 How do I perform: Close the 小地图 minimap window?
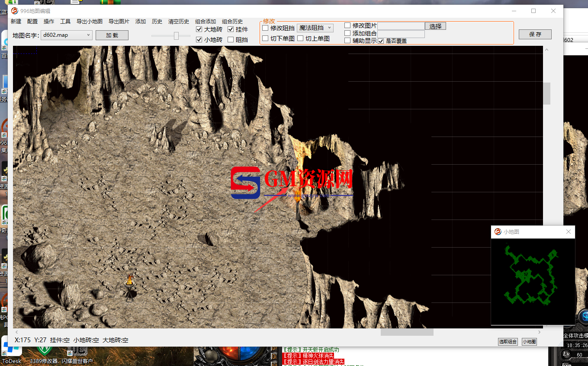(569, 232)
